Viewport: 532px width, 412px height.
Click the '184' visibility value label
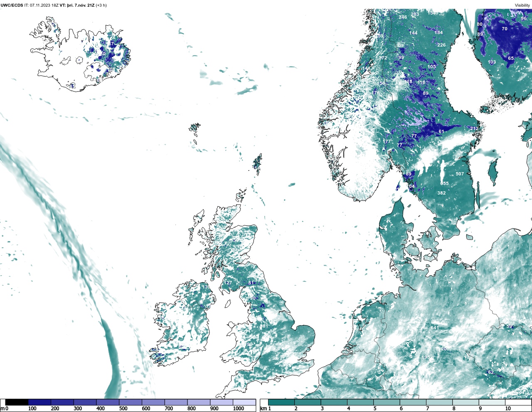click(438, 32)
